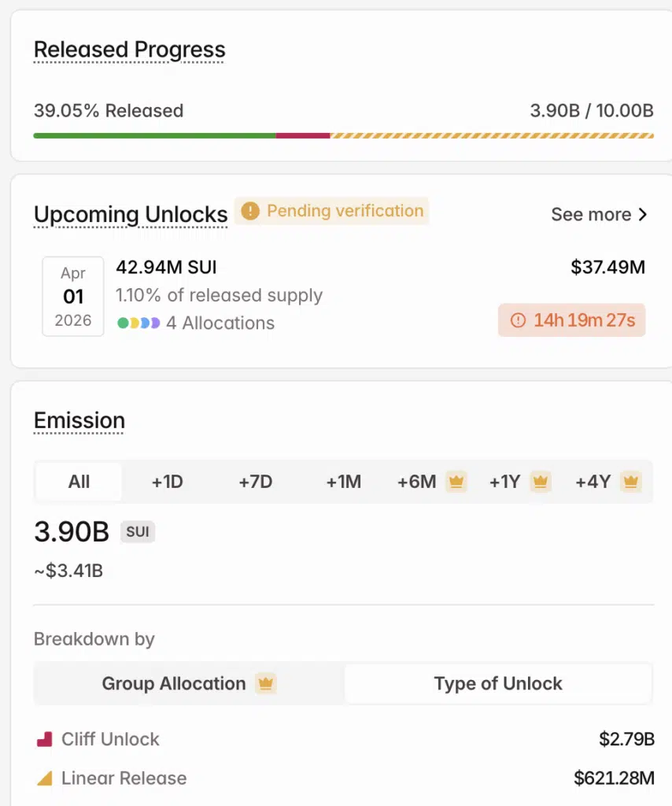Switch breakdown to Type of Unlock
This screenshot has height=806, width=672.
pyautogui.click(x=497, y=683)
